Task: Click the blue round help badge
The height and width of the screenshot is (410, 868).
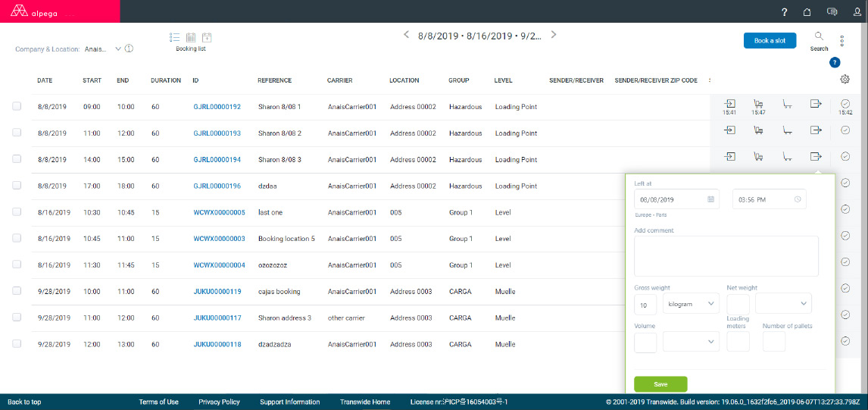Action: click(835, 63)
